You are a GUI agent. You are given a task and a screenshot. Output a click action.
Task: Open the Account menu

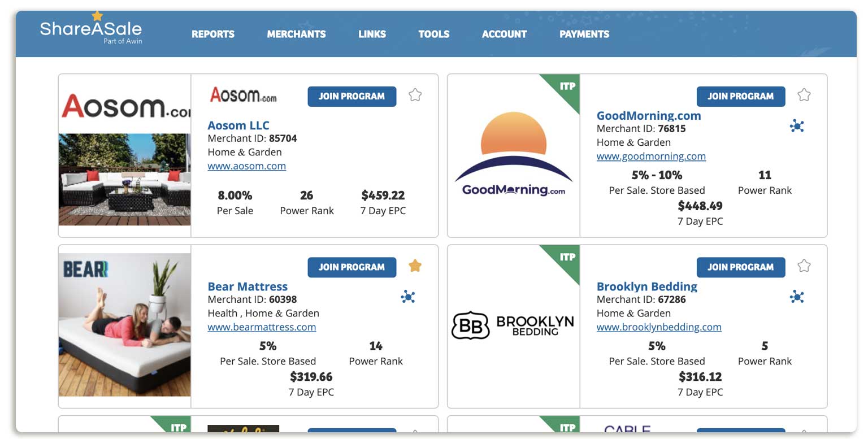coord(504,34)
